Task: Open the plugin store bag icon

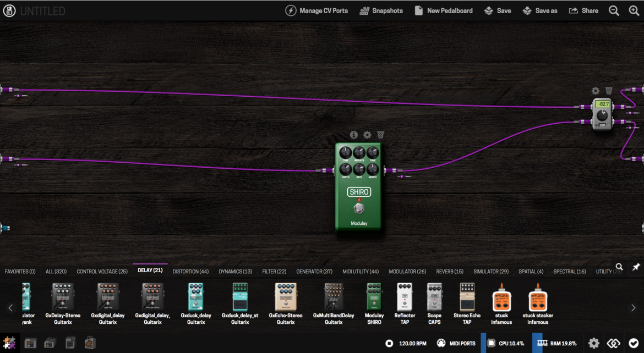Action: (90, 343)
